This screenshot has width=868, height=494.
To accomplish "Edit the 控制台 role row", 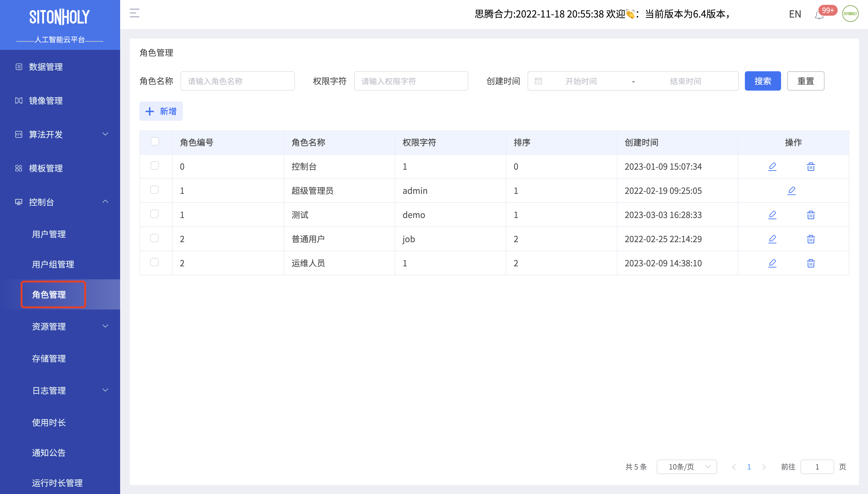I will (x=772, y=167).
